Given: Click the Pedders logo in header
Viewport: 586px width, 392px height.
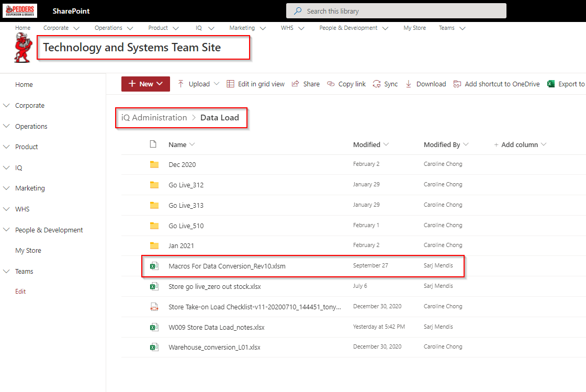Looking at the screenshot, I should 20,10.
